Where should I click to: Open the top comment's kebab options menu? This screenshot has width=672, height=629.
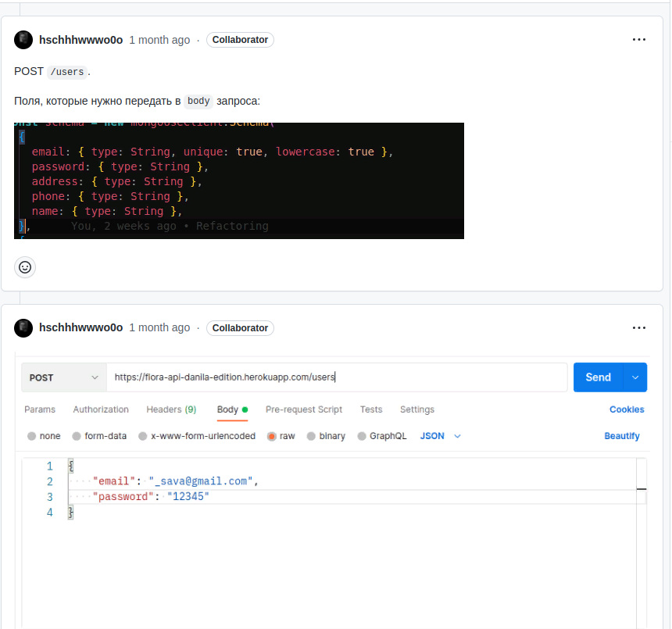(639, 39)
